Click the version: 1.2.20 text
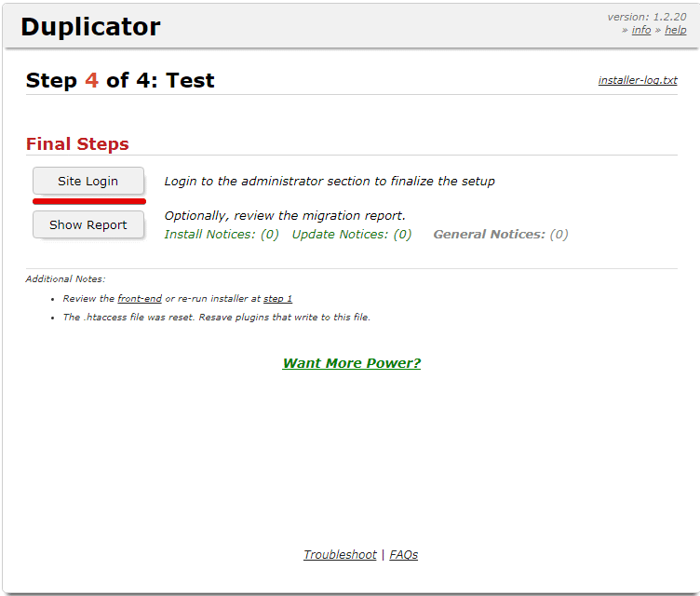This screenshot has height=596, width=700. 646,17
